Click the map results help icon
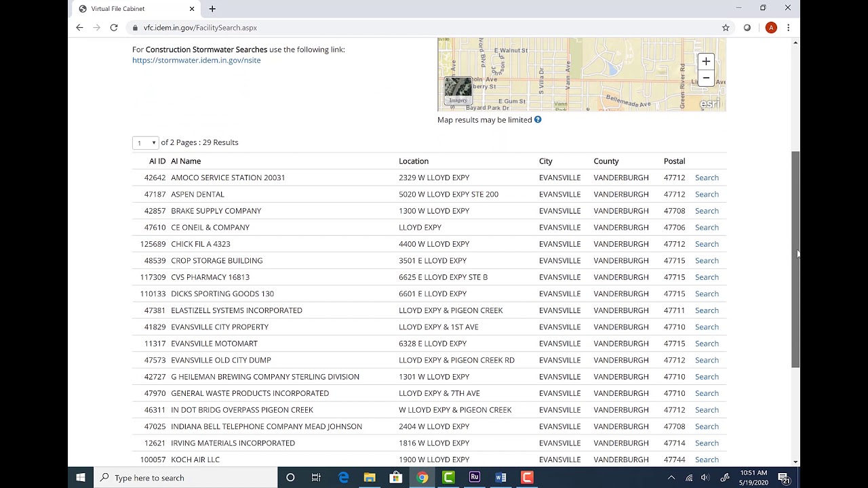The height and width of the screenshot is (488, 868). [x=538, y=120]
